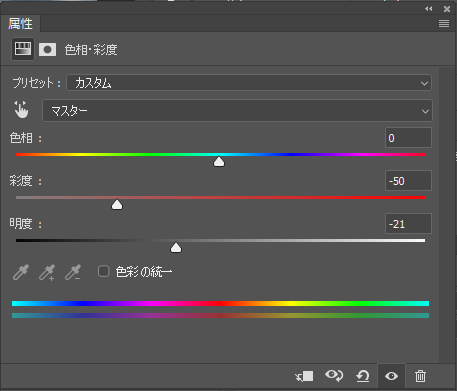Click the Hue/Saturation adjustment icon
457x391 pixels.
[x=23, y=49]
